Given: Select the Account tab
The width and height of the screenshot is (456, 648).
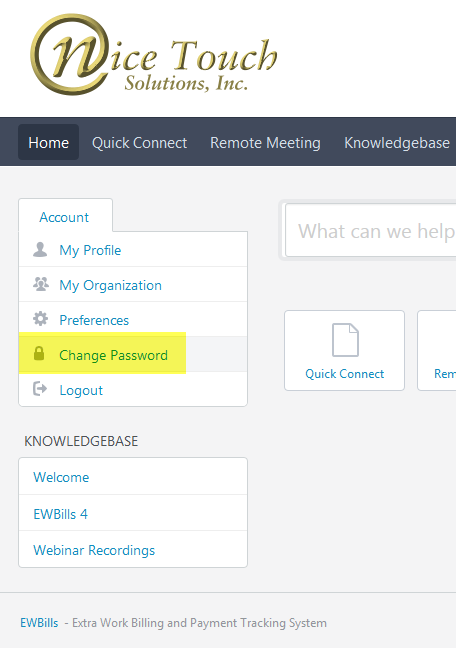Looking at the screenshot, I should (x=64, y=216).
